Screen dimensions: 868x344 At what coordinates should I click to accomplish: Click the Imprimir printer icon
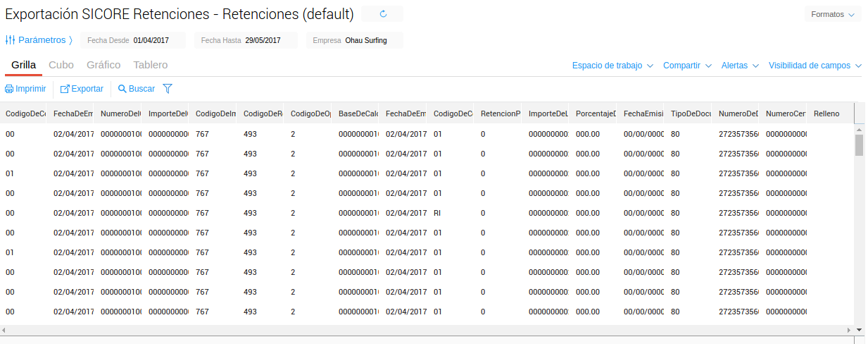9,90
